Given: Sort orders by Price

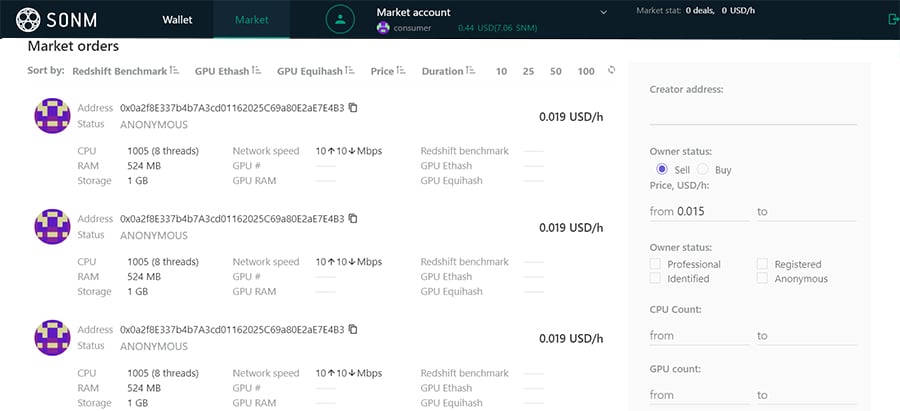Looking at the screenshot, I should click(x=387, y=71).
